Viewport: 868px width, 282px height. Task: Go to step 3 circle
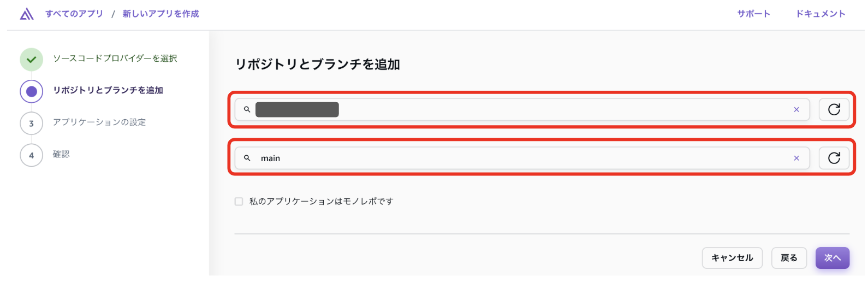pyautogui.click(x=31, y=124)
